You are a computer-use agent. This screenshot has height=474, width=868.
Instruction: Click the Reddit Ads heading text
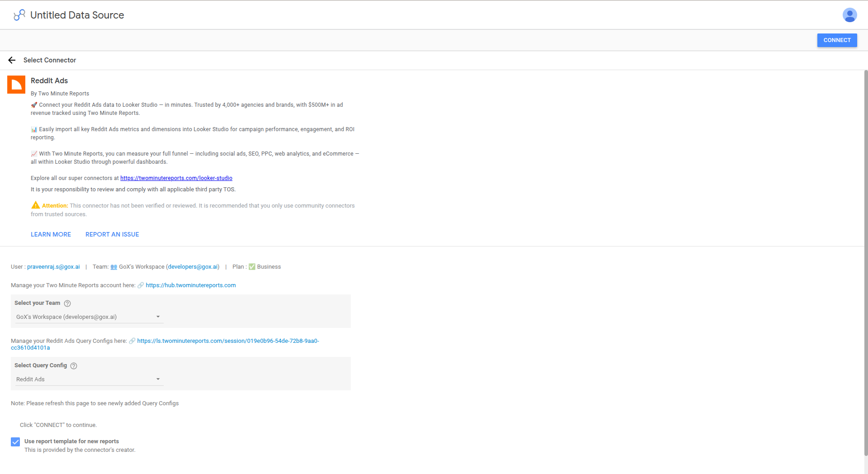pos(49,81)
